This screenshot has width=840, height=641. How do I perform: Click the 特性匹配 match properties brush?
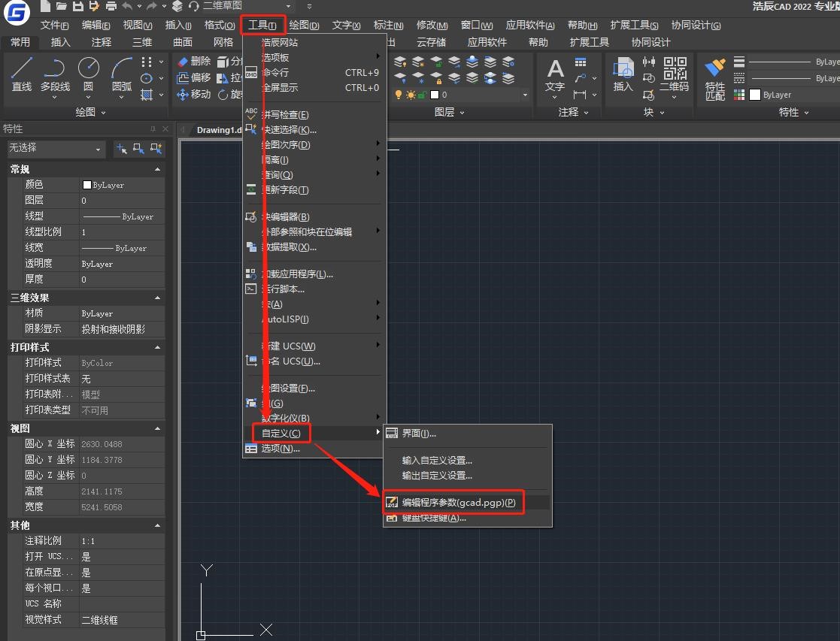tap(715, 79)
